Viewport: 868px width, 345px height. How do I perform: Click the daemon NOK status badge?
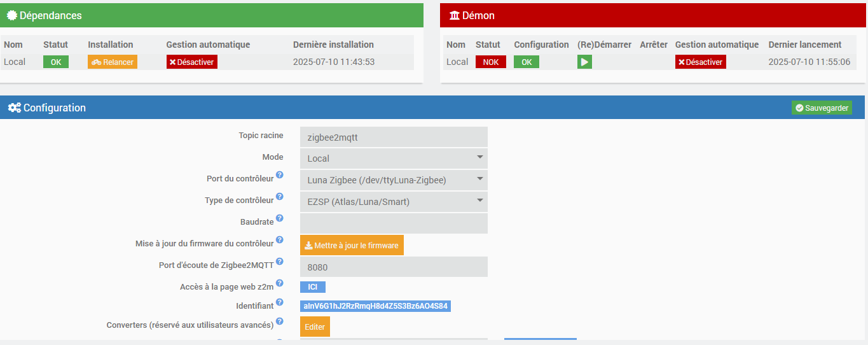(x=491, y=62)
